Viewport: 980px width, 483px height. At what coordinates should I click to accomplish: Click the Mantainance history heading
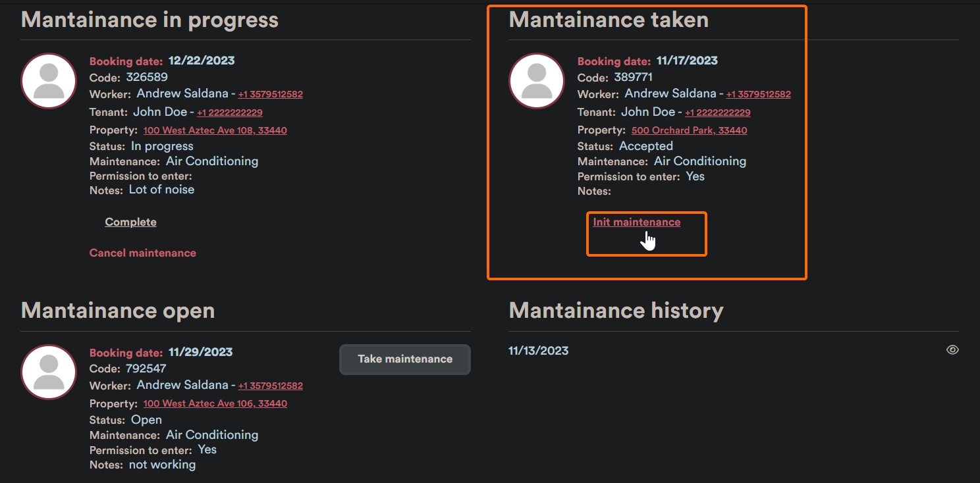pos(616,311)
